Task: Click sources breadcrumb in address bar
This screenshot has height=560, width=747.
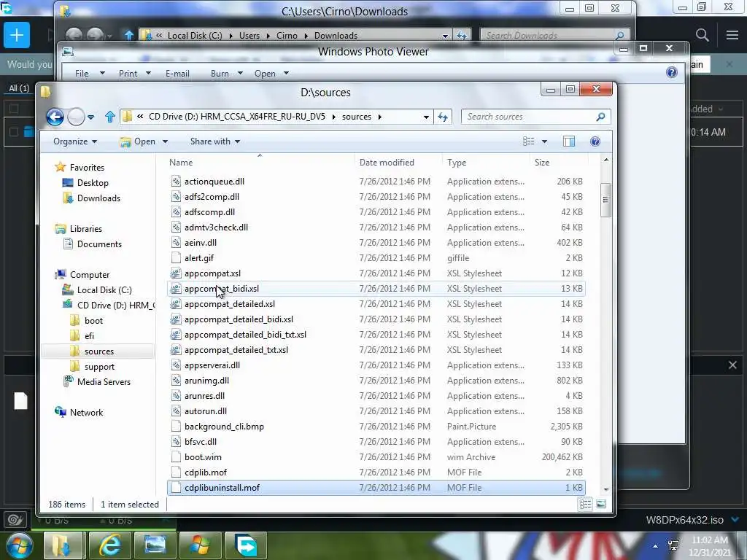Action: click(356, 117)
